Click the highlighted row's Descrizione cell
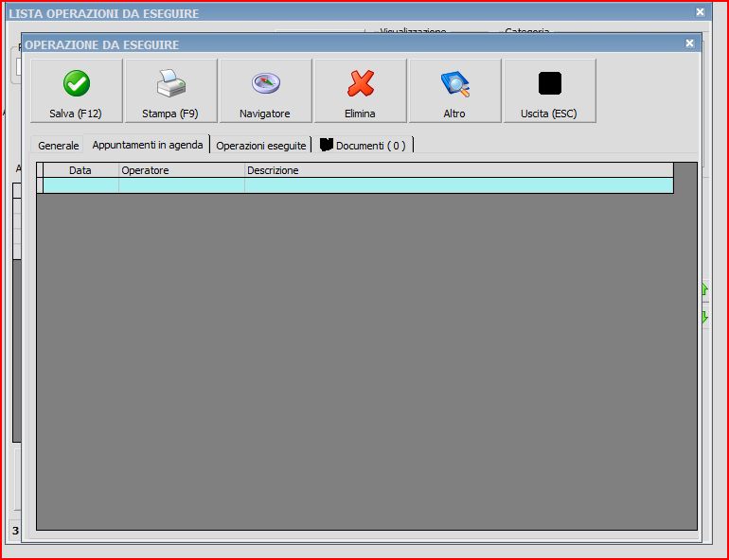Viewport: 729px width, 560px height. (x=459, y=185)
